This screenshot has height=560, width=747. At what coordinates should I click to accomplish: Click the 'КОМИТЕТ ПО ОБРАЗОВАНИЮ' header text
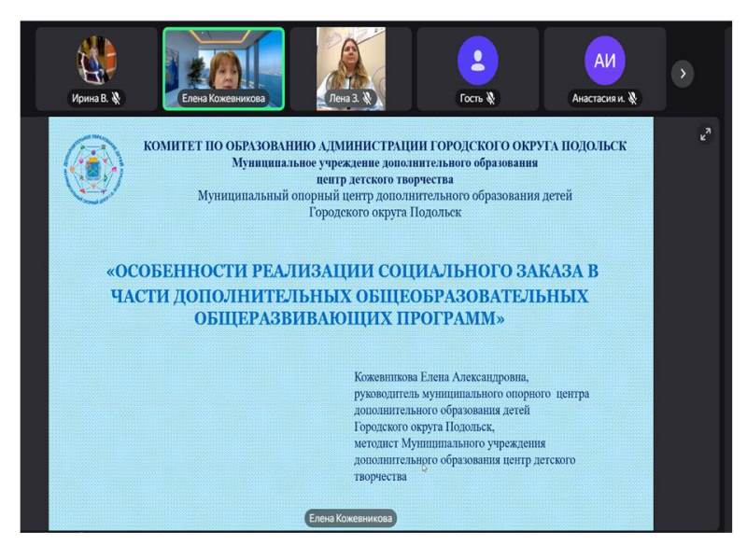tap(385, 146)
